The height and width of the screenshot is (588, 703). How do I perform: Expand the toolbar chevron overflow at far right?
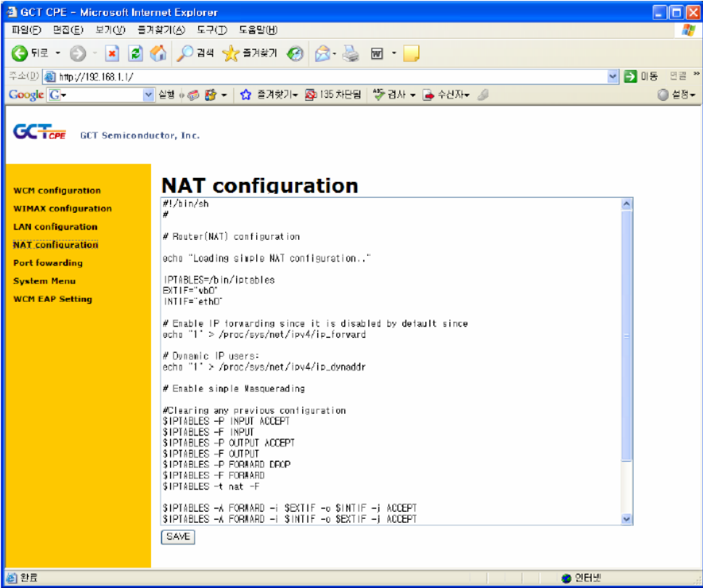[x=697, y=73]
